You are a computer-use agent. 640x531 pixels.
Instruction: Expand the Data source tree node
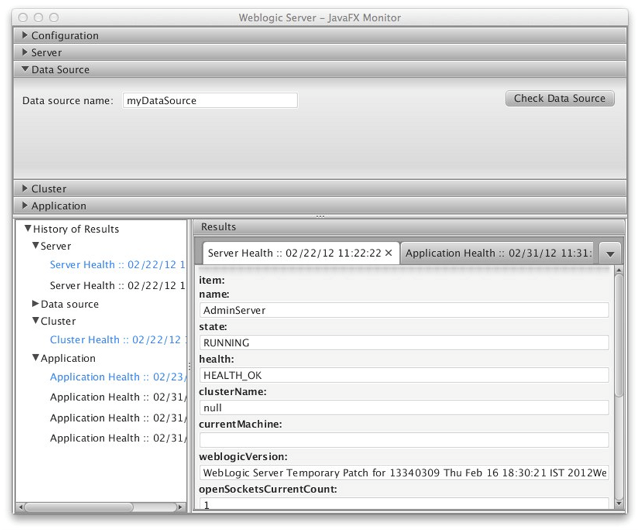click(36, 304)
